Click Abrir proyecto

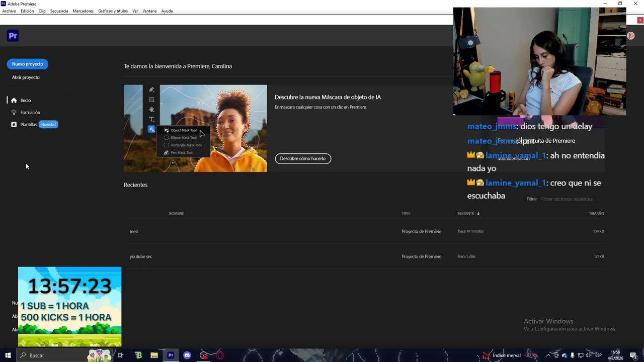26,77
